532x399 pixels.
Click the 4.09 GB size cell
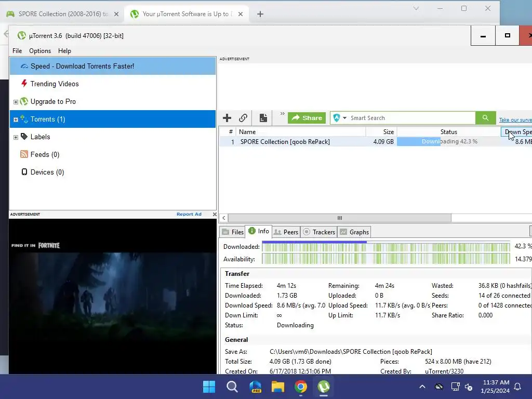(x=383, y=142)
